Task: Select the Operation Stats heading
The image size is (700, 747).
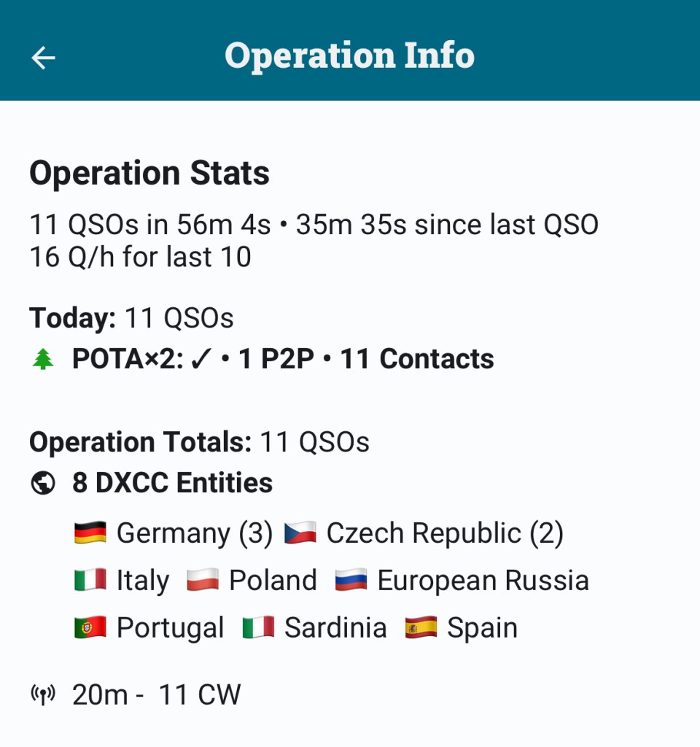Action: point(149,174)
